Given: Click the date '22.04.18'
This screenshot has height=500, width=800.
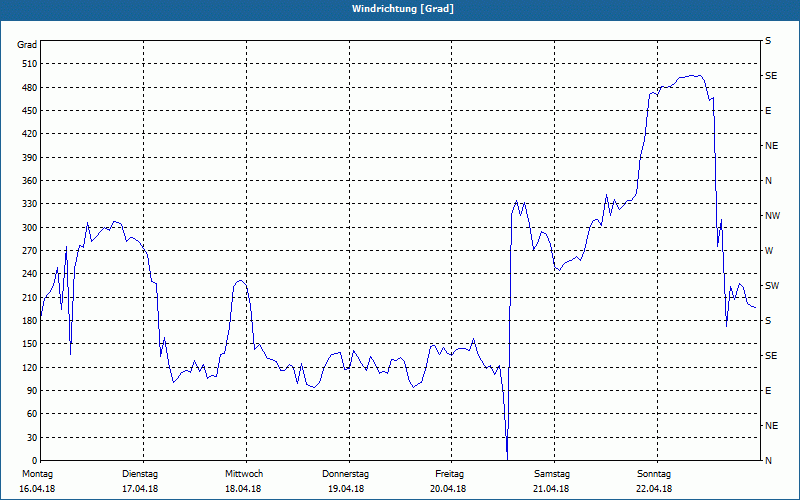Looking at the screenshot, I should tap(654, 489).
